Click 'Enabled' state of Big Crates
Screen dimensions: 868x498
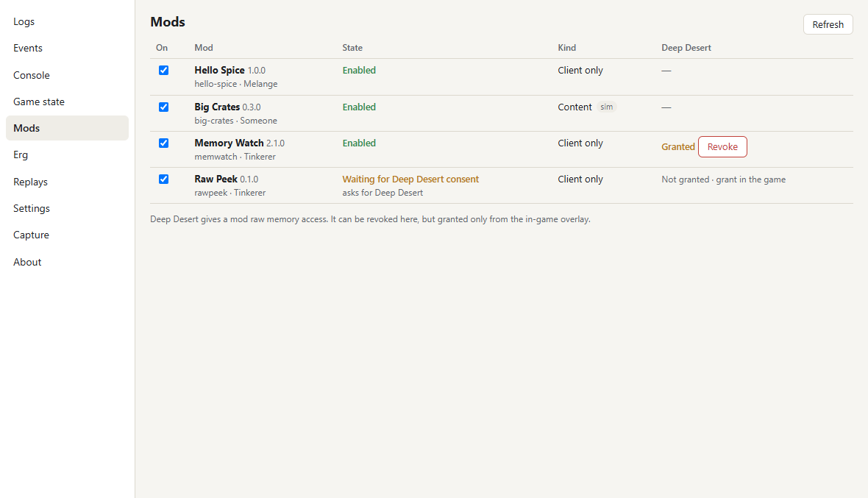(x=359, y=107)
